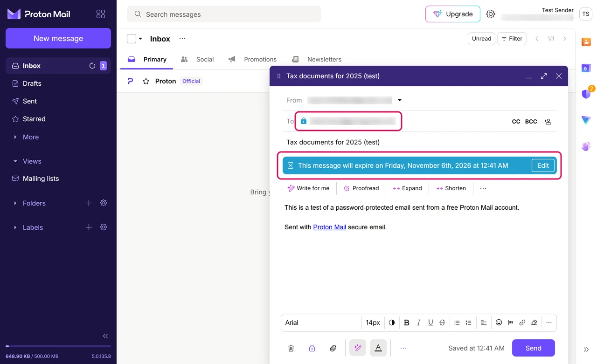Viewport: 597px width, 364px height.
Task: Insert a link using the chain icon
Action: pos(522,323)
